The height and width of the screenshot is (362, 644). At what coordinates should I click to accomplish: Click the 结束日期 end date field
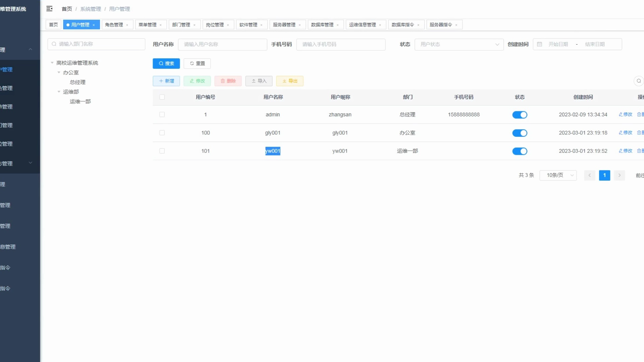(595, 44)
